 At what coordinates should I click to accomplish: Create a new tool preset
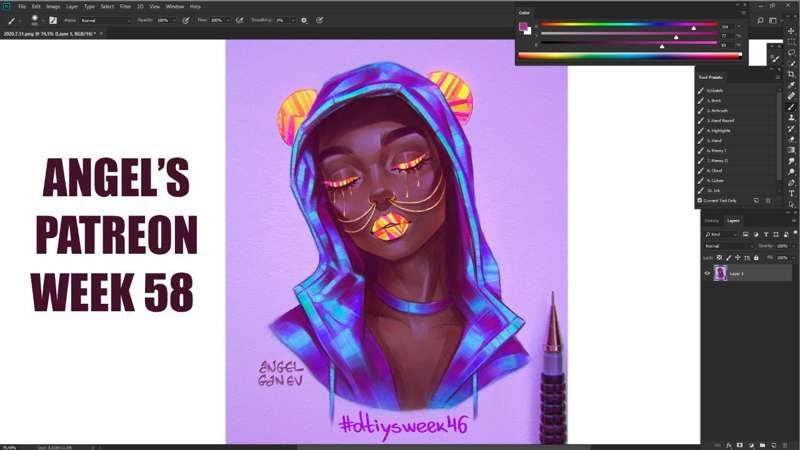point(757,201)
